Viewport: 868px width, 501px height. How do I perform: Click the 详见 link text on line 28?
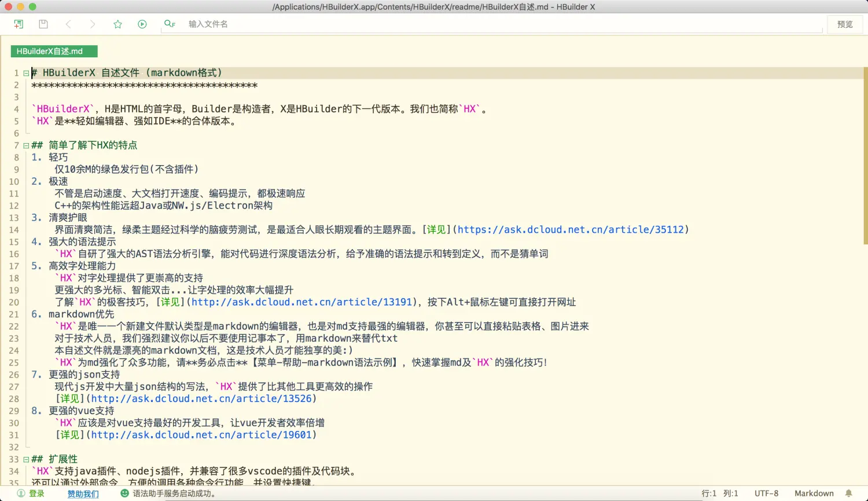(70, 399)
